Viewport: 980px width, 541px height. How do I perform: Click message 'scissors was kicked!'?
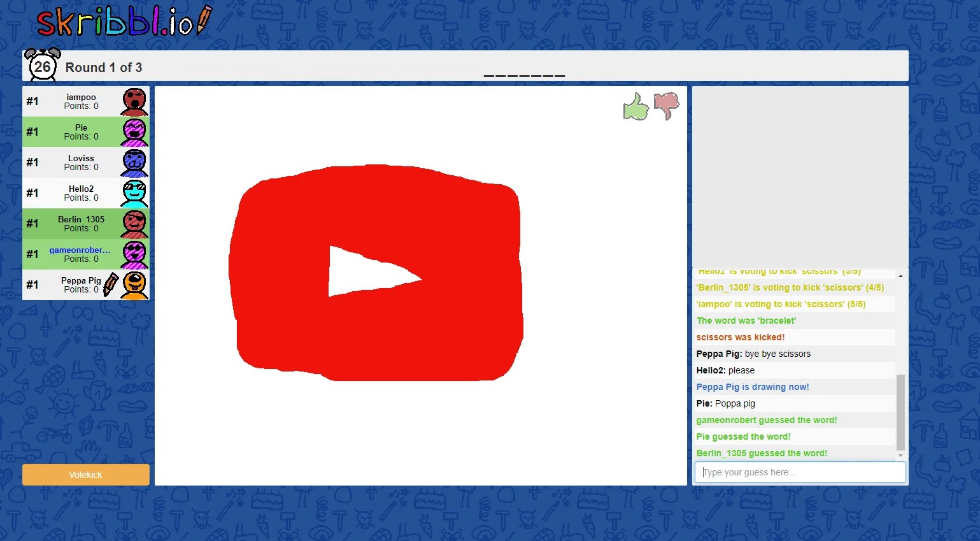click(x=740, y=337)
